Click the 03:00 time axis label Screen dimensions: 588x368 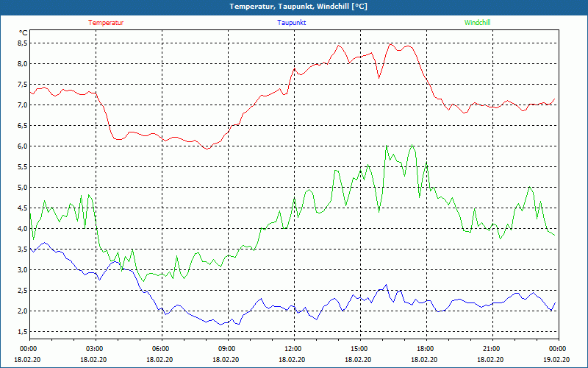coord(94,349)
